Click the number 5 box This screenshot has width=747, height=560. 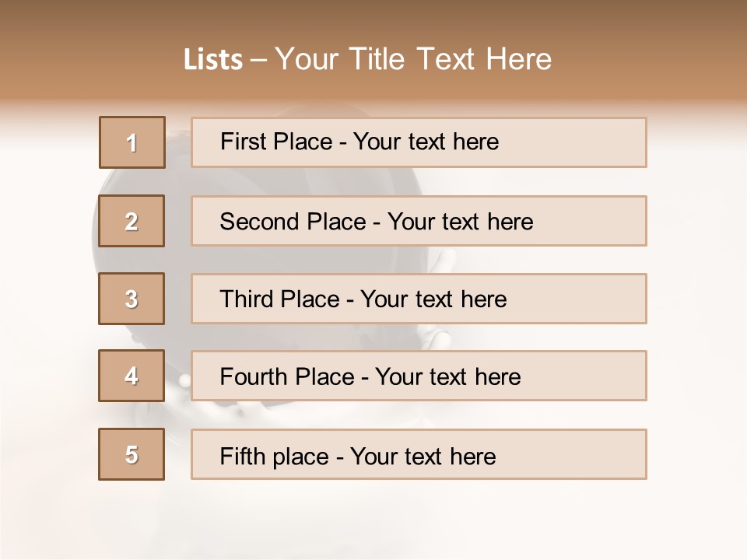coord(132,454)
